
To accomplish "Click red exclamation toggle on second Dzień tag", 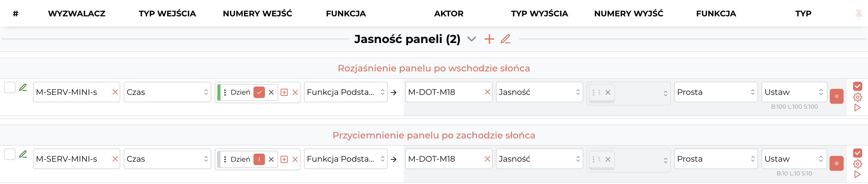I will pyautogui.click(x=259, y=159).
